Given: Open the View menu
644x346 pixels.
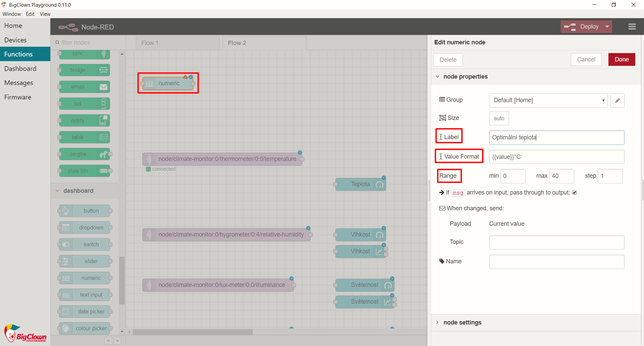Looking at the screenshot, I should [x=45, y=14].
